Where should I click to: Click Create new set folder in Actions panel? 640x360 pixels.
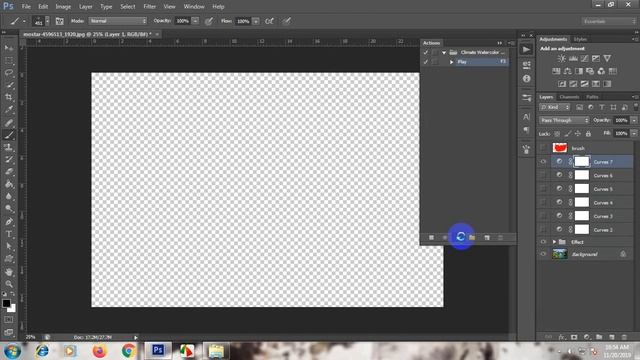(472, 238)
